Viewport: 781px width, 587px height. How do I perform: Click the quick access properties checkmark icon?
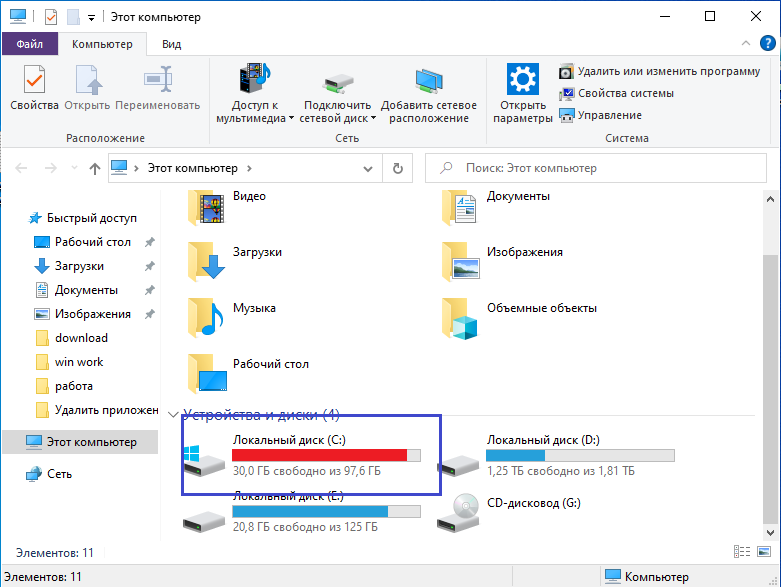pos(51,17)
